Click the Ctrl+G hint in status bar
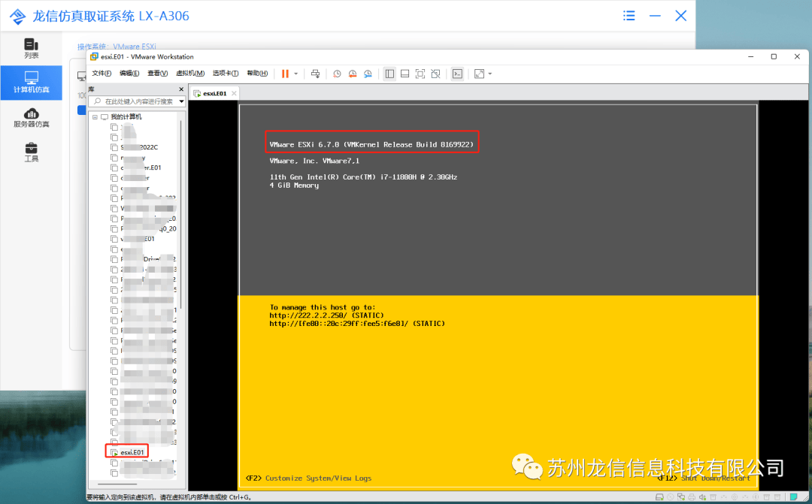 240,497
